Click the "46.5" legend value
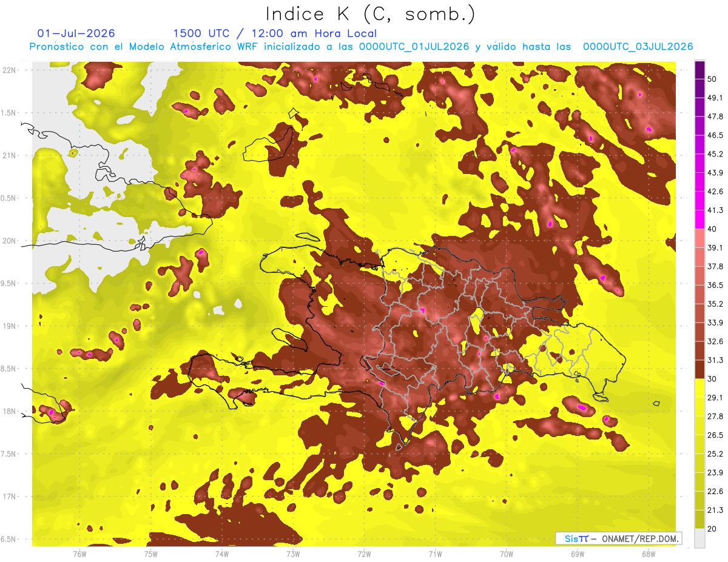The width and height of the screenshot is (728, 562). (715, 135)
